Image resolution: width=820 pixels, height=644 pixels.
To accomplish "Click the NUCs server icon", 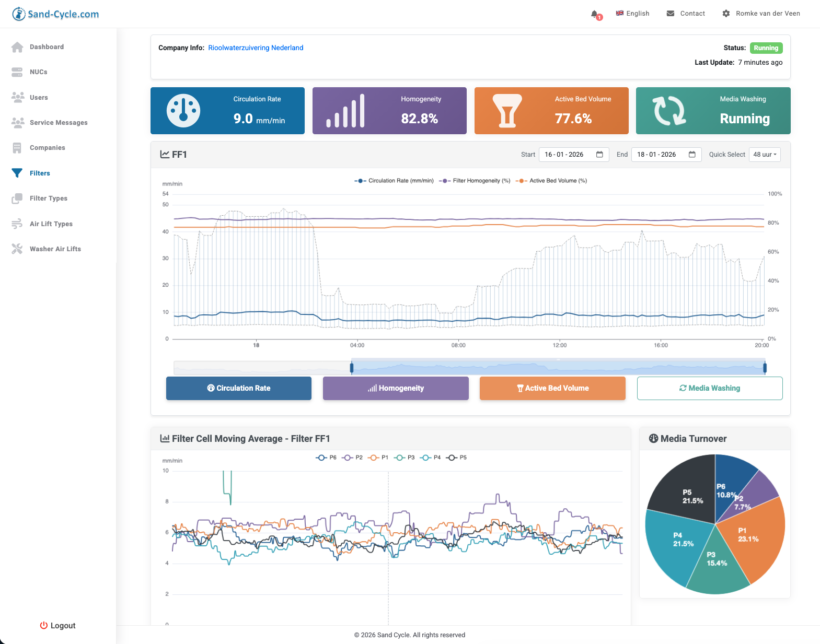I will pos(17,72).
